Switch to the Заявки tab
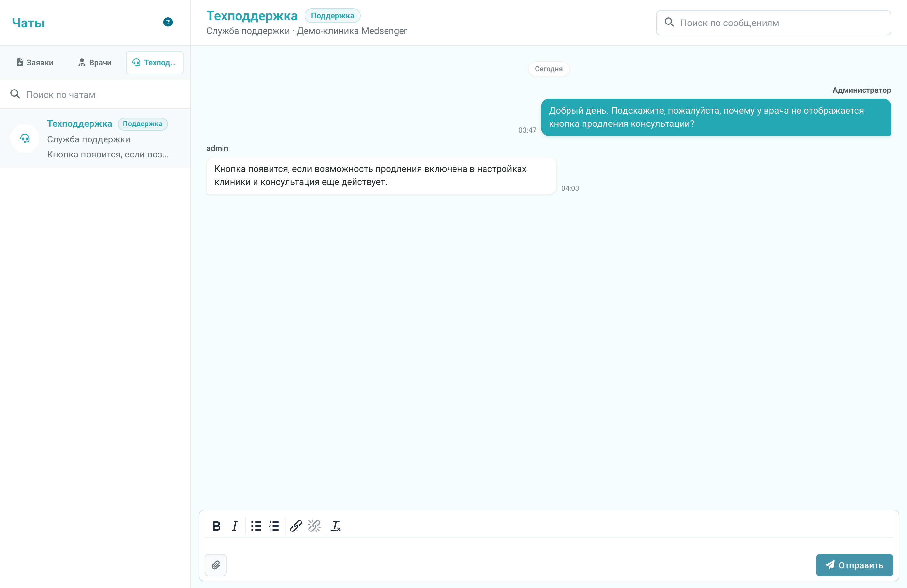 (x=35, y=62)
